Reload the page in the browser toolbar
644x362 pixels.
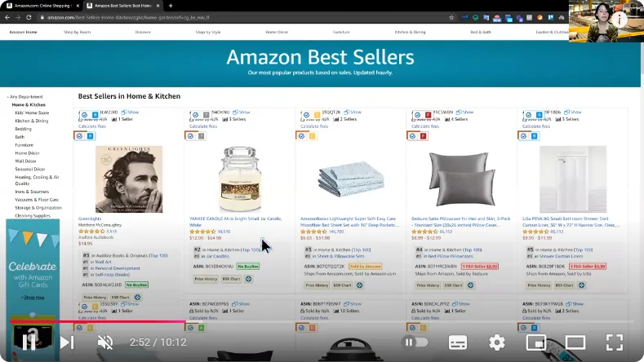[x=29, y=17]
